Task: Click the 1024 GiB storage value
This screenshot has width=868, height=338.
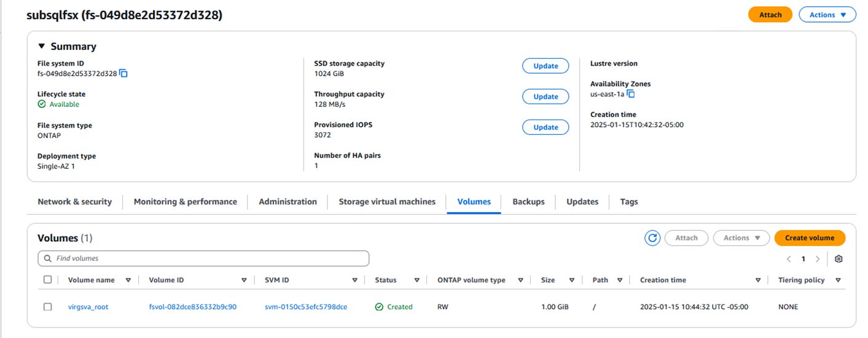Action: [329, 74]
